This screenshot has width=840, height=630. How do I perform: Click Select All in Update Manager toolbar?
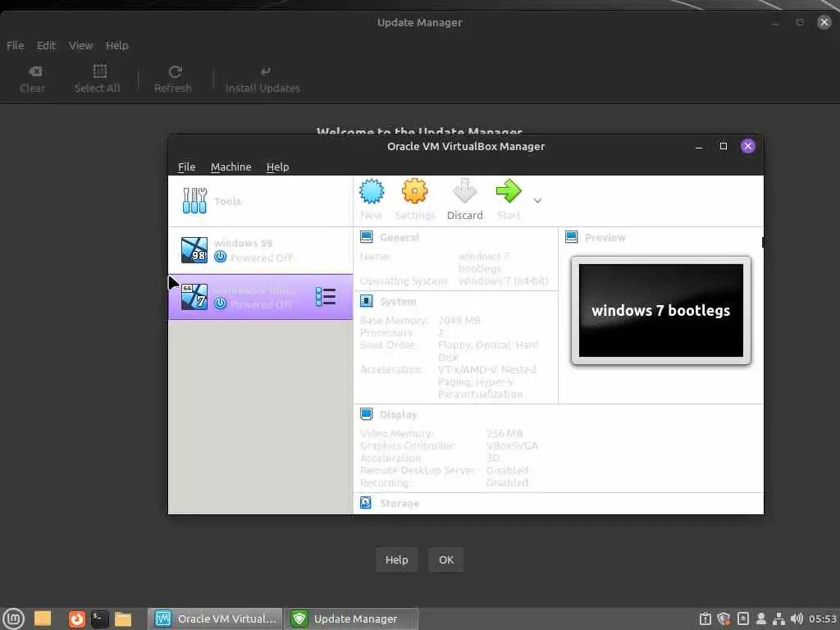tap(98, 80)
